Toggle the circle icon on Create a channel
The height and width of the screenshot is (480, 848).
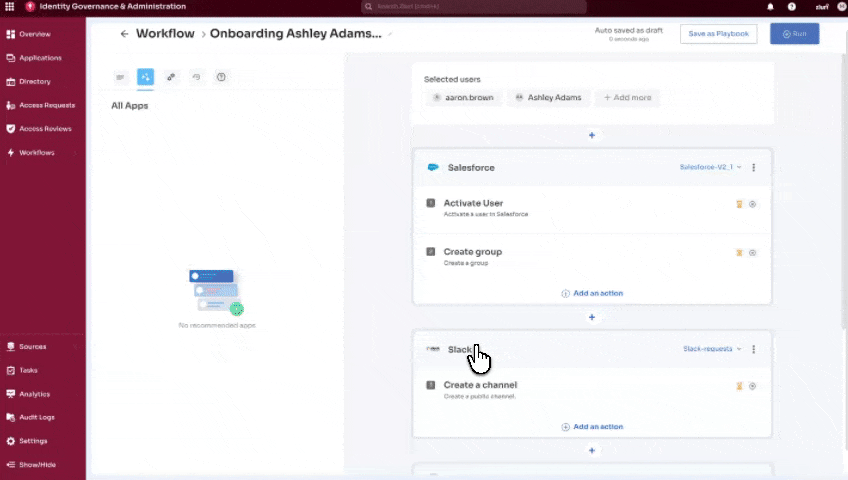pos(752,386)
